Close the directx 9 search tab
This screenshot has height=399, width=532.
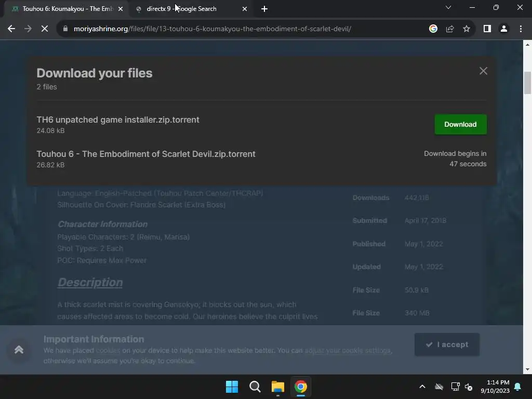[245, 9]
